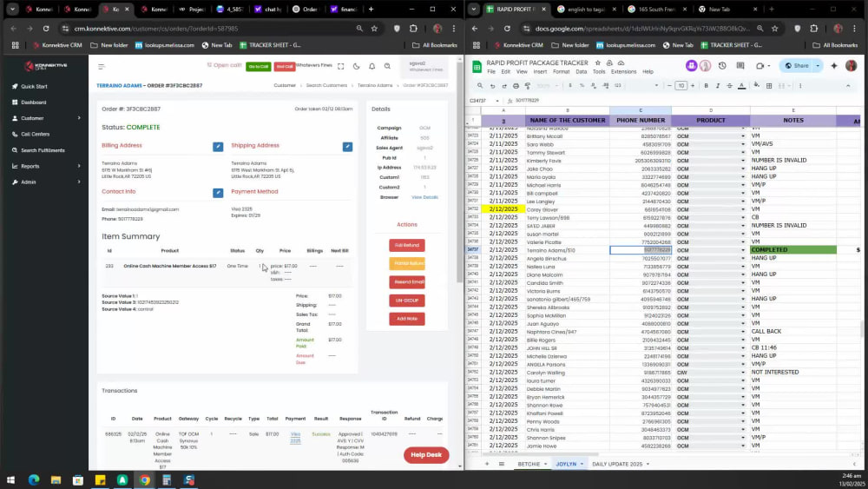
Task: Open Search Fulfillments in the CRM sidebar
Action: pyautogui.click(x=43, y=150)
